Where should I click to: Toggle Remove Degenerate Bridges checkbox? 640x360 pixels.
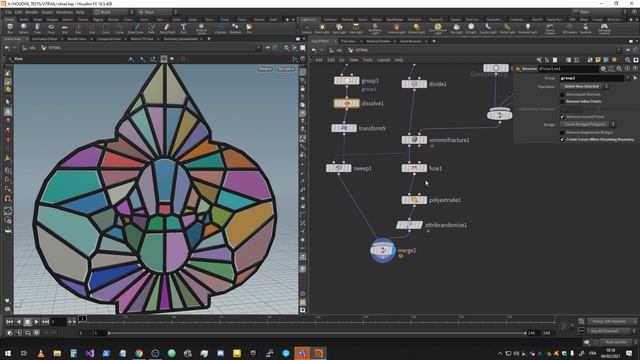(562, 133)
